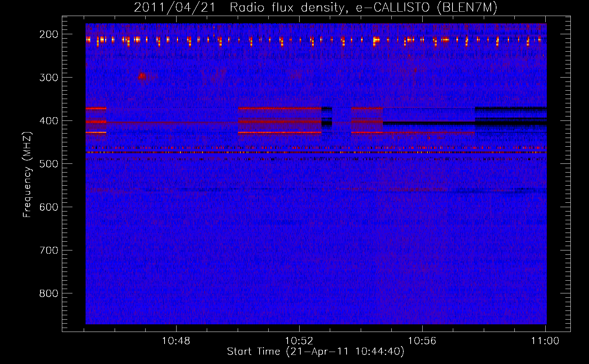Screen dimensions: 589x364
Task: Click the 700 frequency tick label
Action: point(49,250)
